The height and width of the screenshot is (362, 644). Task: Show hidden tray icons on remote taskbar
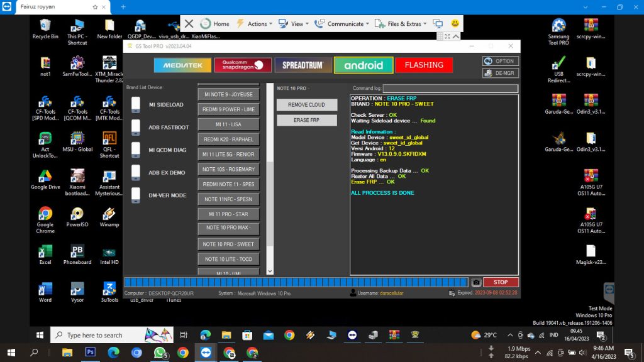click(x=510, y=336)
